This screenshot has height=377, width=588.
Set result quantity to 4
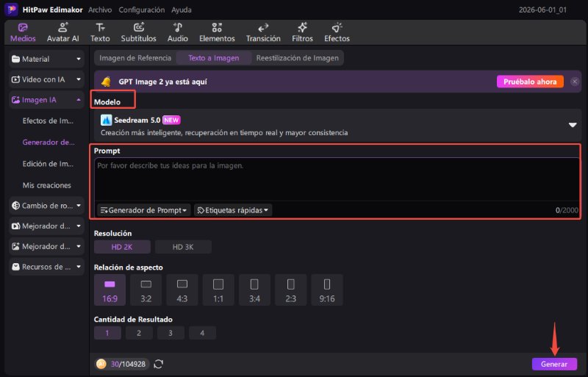202,333
